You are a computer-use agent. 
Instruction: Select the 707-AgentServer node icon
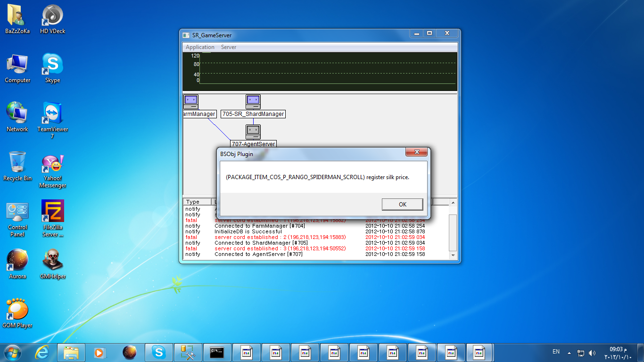253,132
